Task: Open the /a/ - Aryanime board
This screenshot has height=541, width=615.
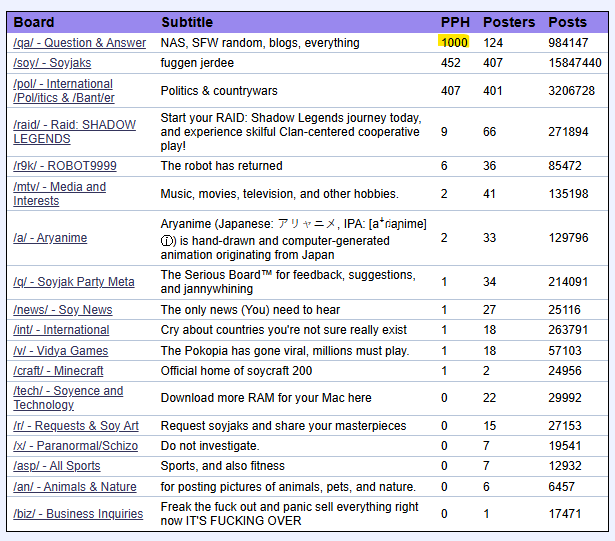Action: (x=50, y=238)
